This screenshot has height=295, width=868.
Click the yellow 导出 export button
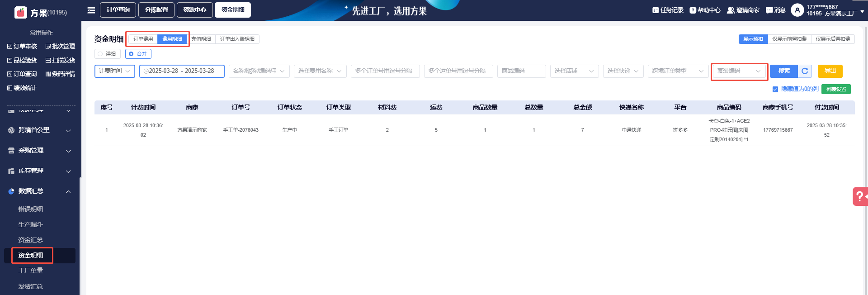830,71
